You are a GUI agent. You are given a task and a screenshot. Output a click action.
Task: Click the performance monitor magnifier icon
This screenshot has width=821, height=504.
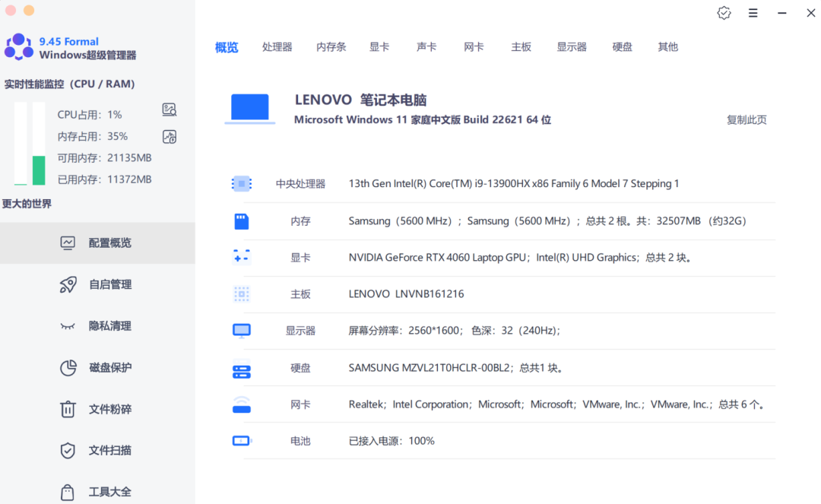coord(169,109)
